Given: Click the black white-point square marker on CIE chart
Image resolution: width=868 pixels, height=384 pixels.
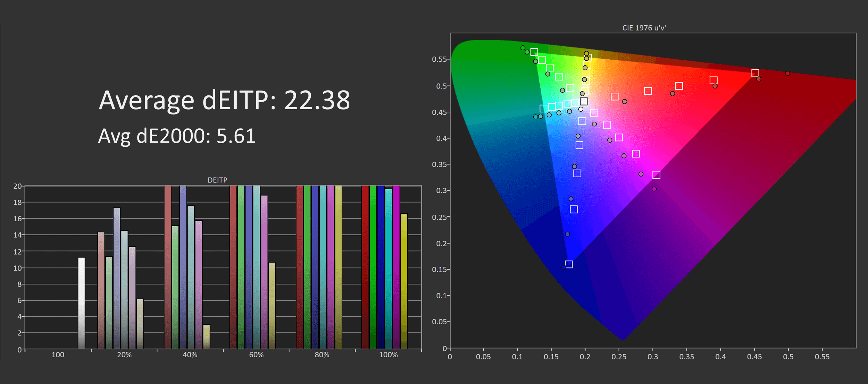Looking at the screenshot, I should pyautogui.click(x=584, y=102).
